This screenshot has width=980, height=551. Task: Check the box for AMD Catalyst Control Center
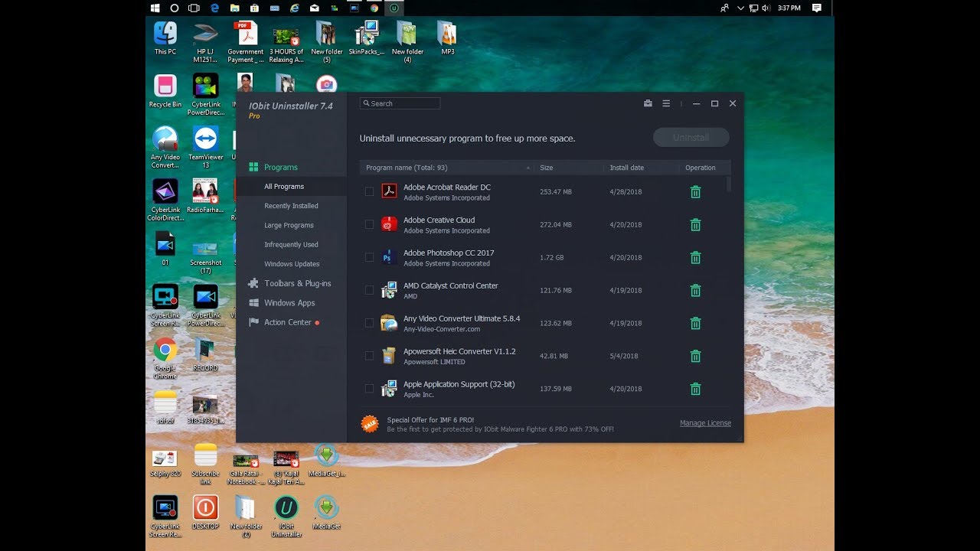pyautogui.click(x=369, y=291)
